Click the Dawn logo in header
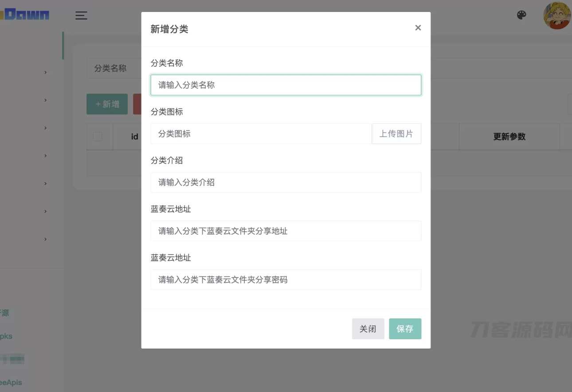Viewport: 572px width, 392px height. [25, 15]
